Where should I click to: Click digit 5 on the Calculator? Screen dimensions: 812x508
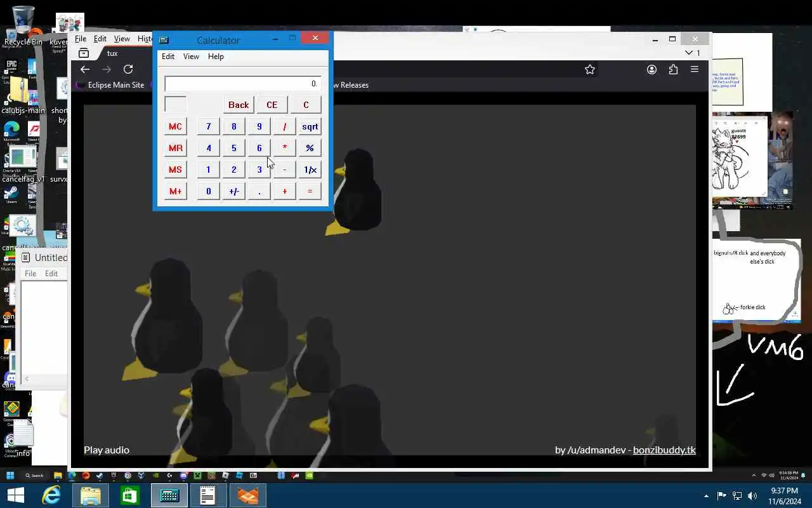(x=233, y=148)
